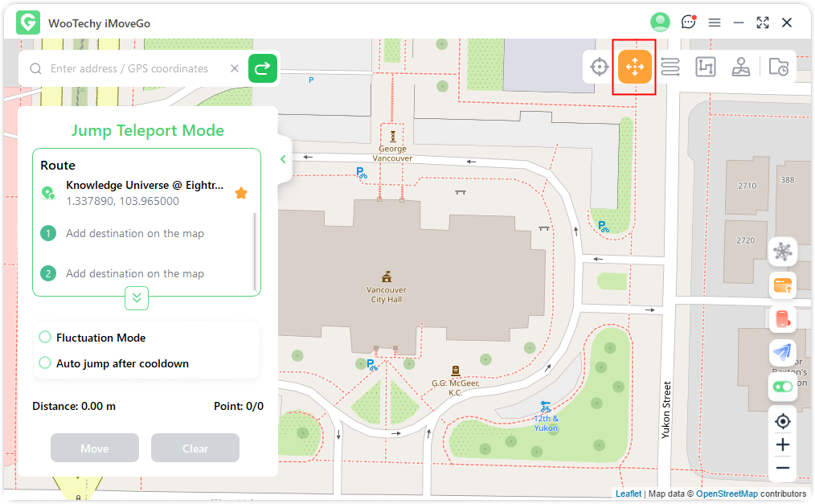
Task: Click the snowflake cooldown timer icon
Action: (782, 252)
